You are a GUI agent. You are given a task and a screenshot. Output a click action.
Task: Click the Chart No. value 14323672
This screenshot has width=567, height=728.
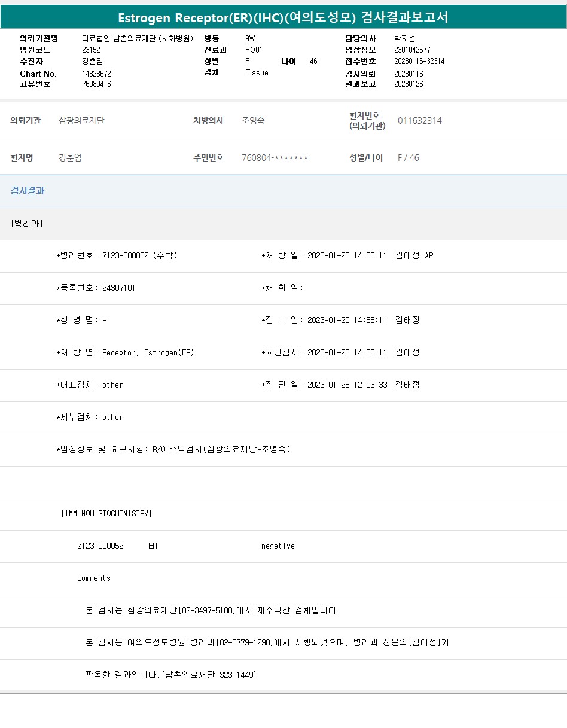click(x=96, y=74)
